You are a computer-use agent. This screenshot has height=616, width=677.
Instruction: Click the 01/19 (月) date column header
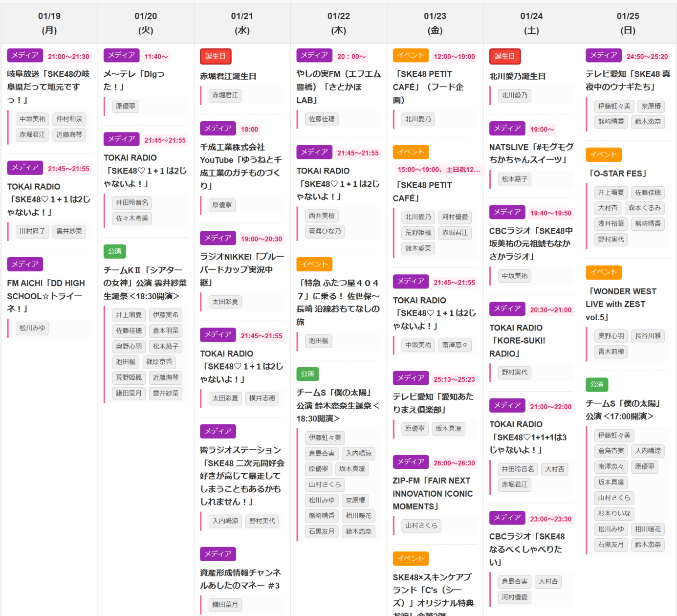tap(49, 23)
